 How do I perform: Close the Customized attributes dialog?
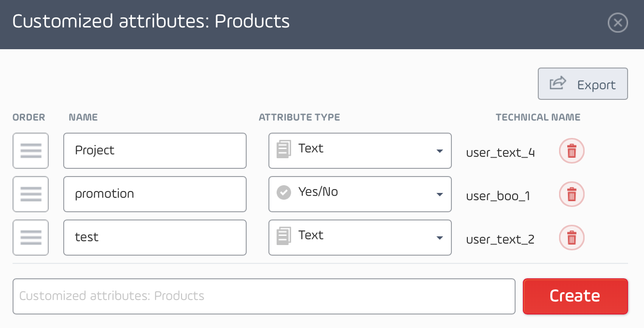tap(618, 23)
